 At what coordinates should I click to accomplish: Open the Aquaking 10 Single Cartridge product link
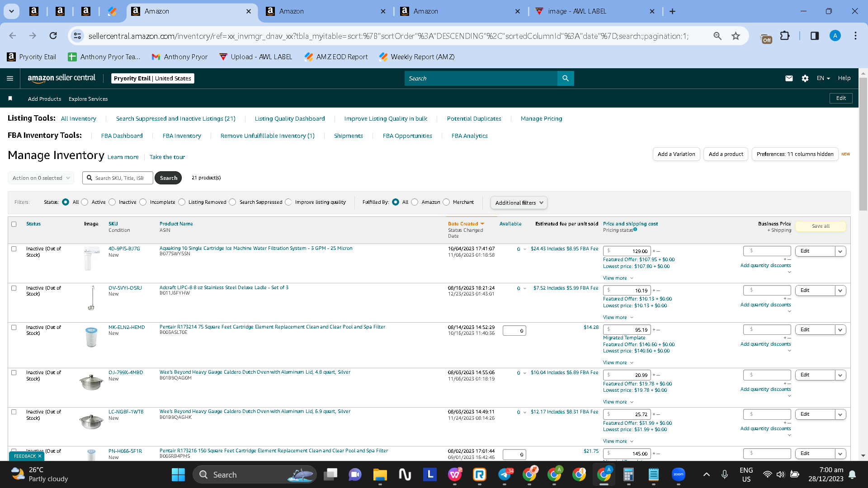256,249
